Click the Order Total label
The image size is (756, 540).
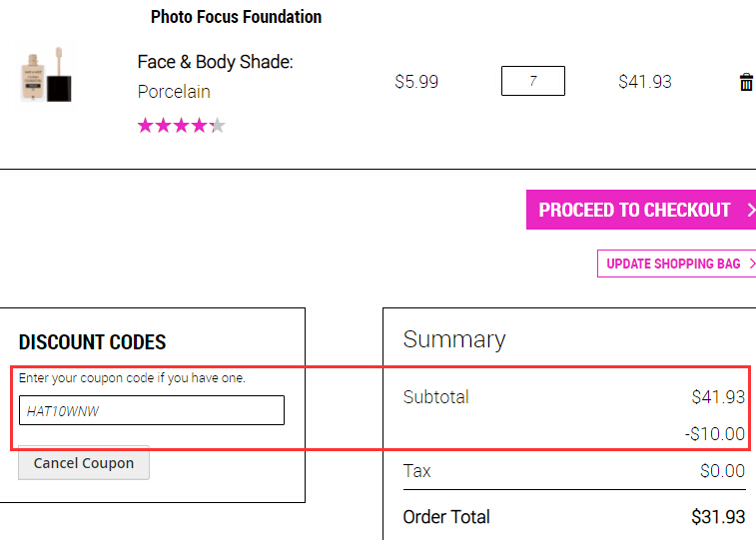[x=446, y=517]
